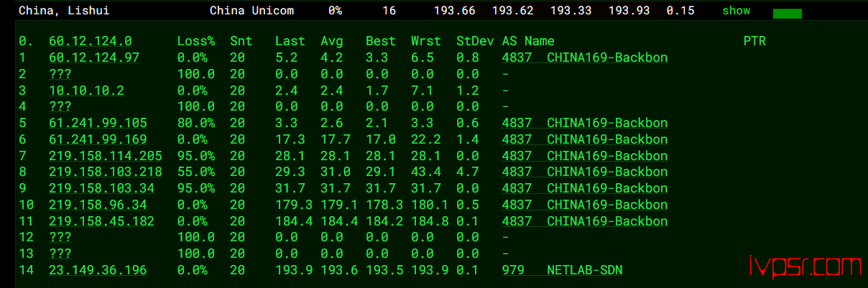This screenshot has height=288, width=868.
Task: Click the 'StDev' column header
Action: [x=475, y=41]
